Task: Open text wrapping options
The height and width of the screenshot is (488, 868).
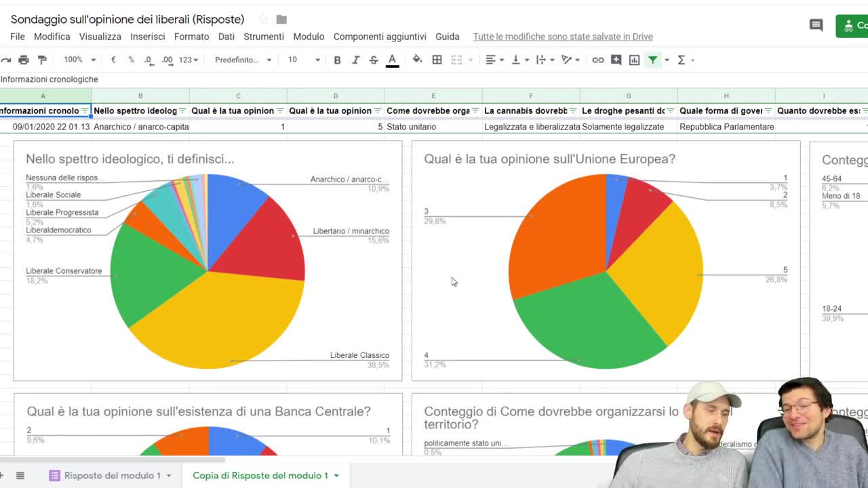Action: [x=545, y=60]
